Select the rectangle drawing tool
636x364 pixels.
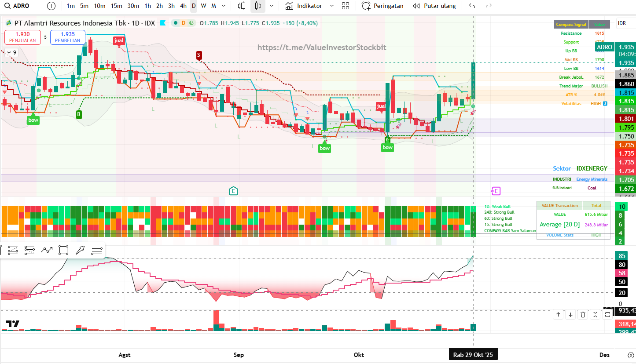[x=63, y=250]
